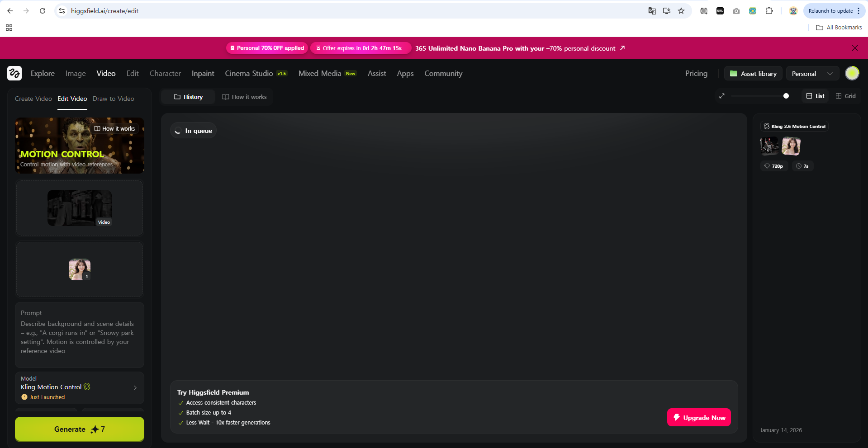Viewport: 868px width, 448px height.
Task: Click Upgrade Now button
Action: 699,417
